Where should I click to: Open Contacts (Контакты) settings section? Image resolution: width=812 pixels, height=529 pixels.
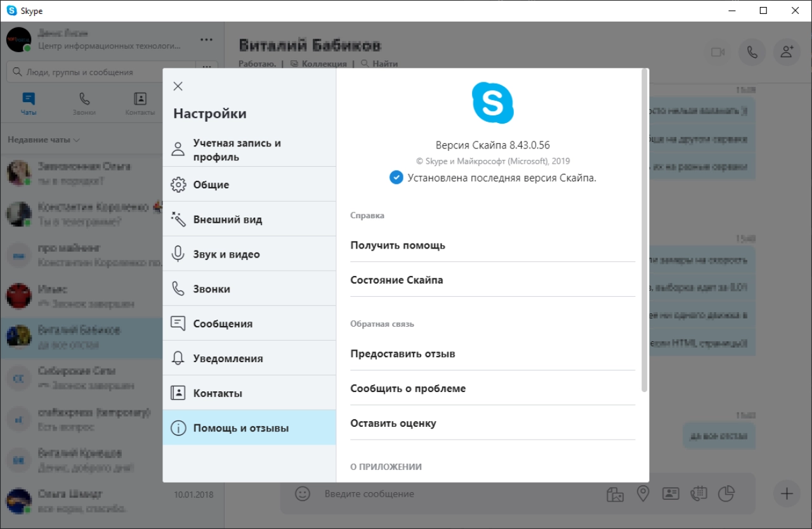click(249, 393)
